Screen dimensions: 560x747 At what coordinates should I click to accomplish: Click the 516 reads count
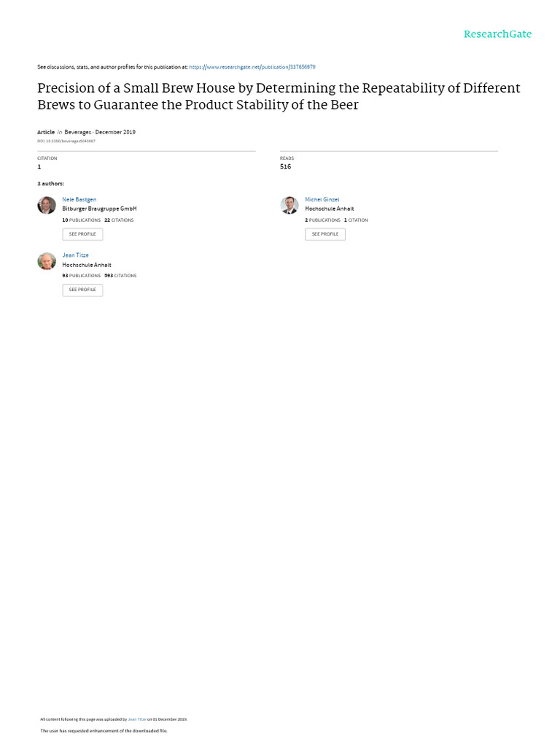point(285,167)
